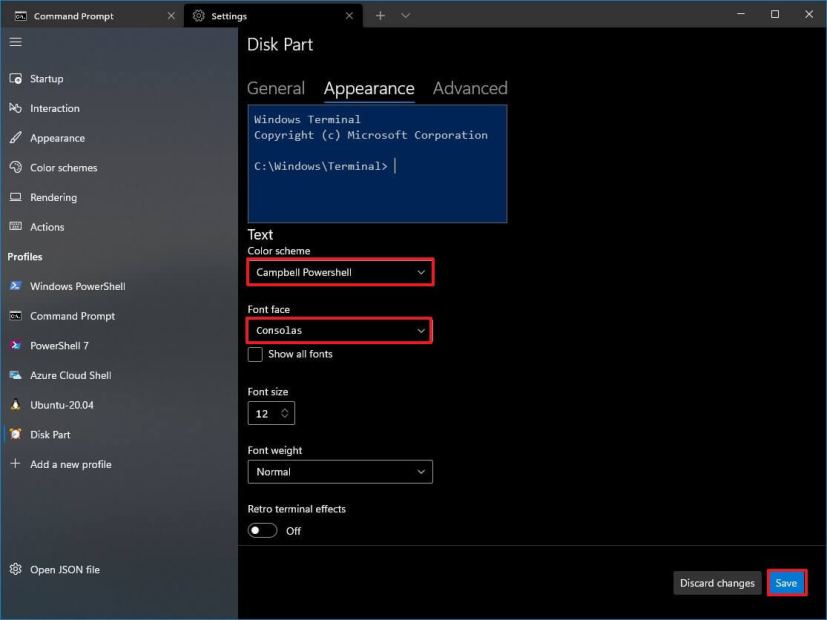Click the Windows PowerShell profile icon

click(15, 286)
